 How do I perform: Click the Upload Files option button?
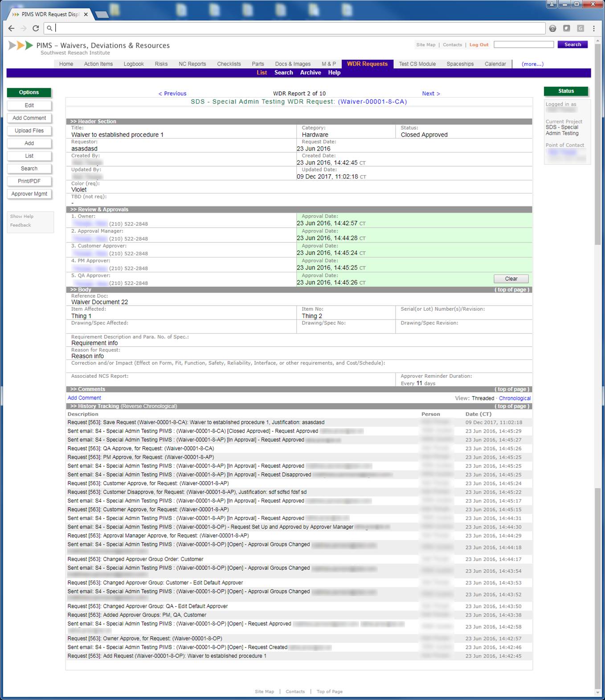click(x=29, y=131)
